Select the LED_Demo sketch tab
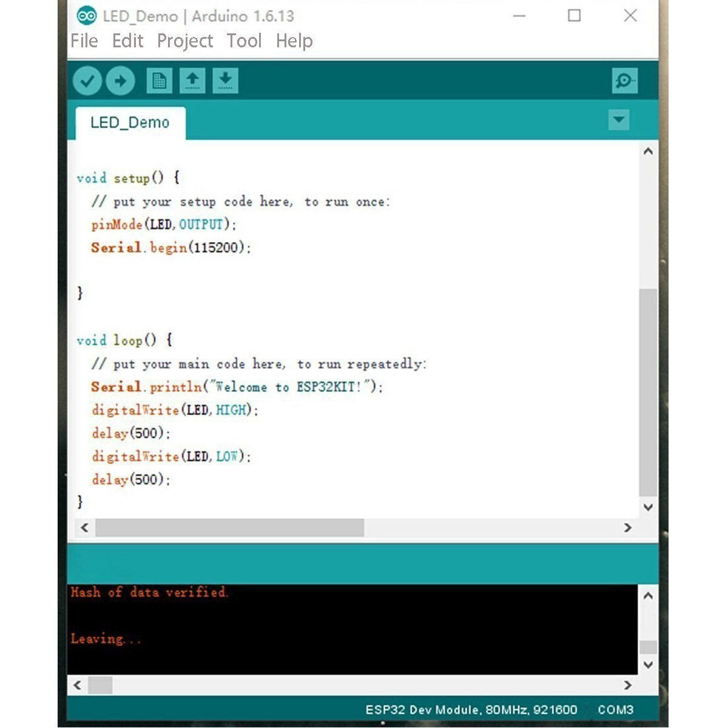 click(130, 123)
